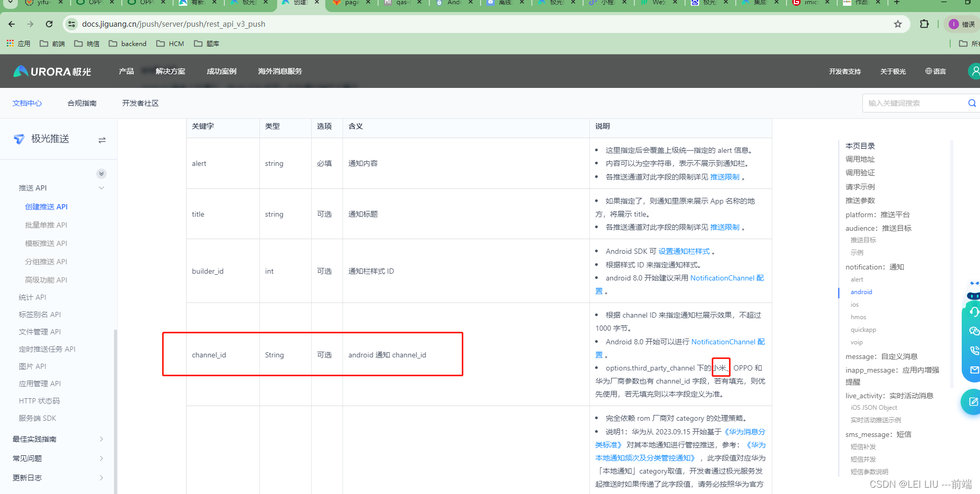Screen dimensions: 980x494
Task: Open the 模板推送 API page
Action: 46,243
